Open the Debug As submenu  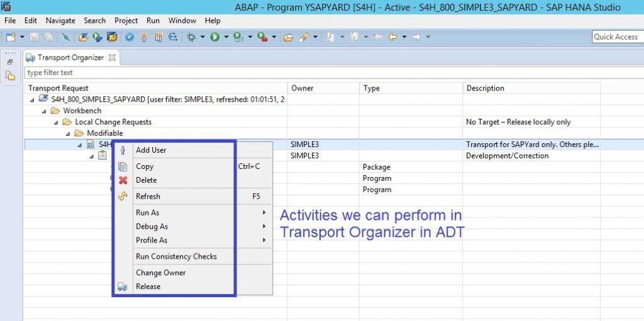tap(192, 226)
